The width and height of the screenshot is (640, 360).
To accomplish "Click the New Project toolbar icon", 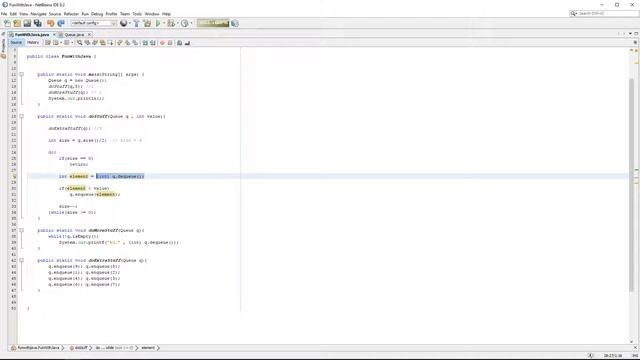I will coord(17,24).
